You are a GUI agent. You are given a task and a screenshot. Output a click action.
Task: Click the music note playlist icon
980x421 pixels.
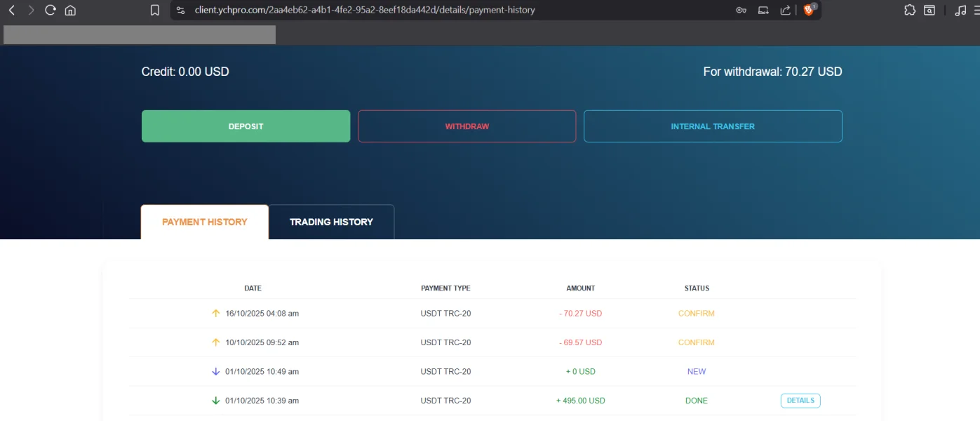[960, 10]
